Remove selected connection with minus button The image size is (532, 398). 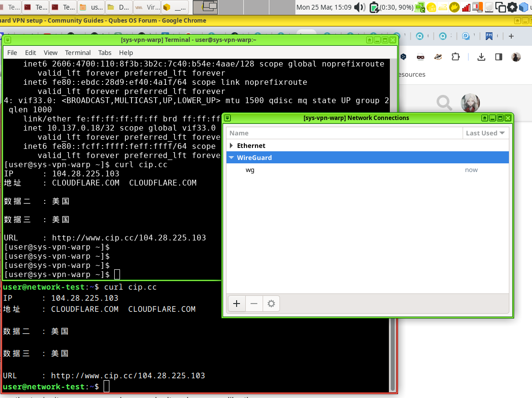tap(254, 304)
